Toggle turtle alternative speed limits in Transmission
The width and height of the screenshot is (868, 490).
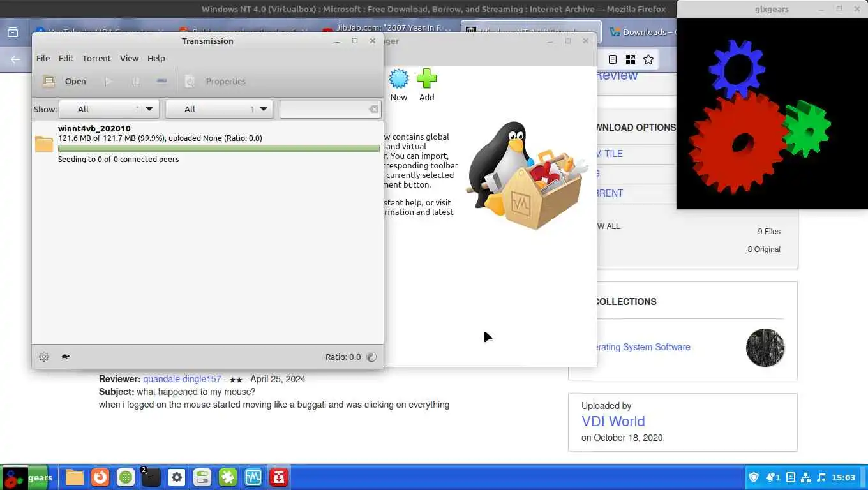[x=65, y=357]
